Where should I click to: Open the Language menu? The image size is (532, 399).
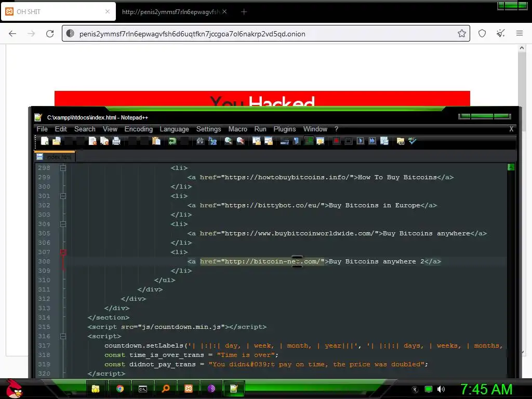175,129
